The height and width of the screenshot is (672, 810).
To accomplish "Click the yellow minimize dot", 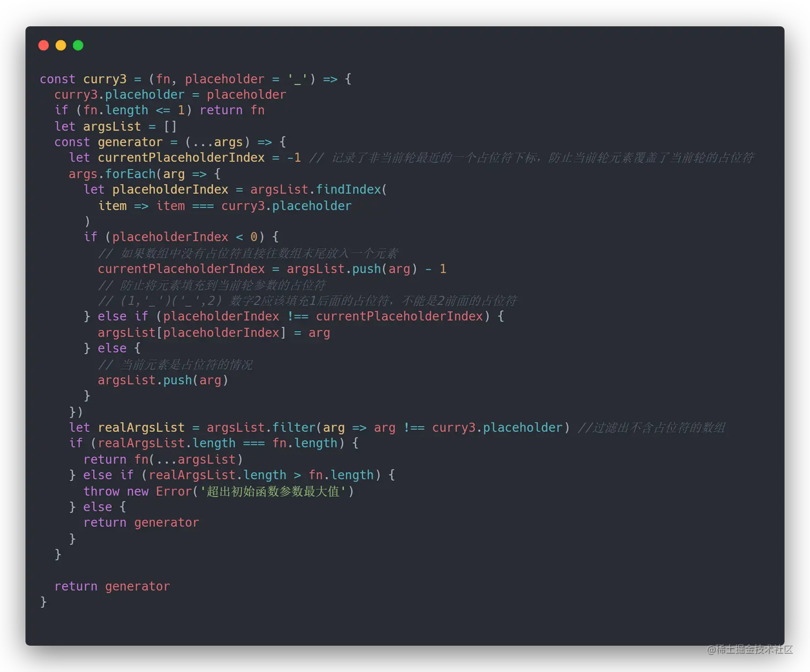I will click(x=61, y=46).
